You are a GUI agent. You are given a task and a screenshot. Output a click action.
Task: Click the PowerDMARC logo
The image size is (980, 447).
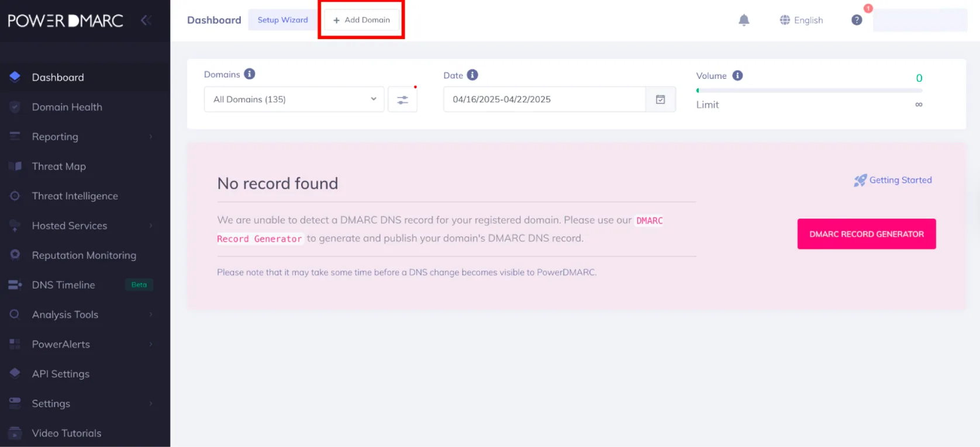point(65,21)
